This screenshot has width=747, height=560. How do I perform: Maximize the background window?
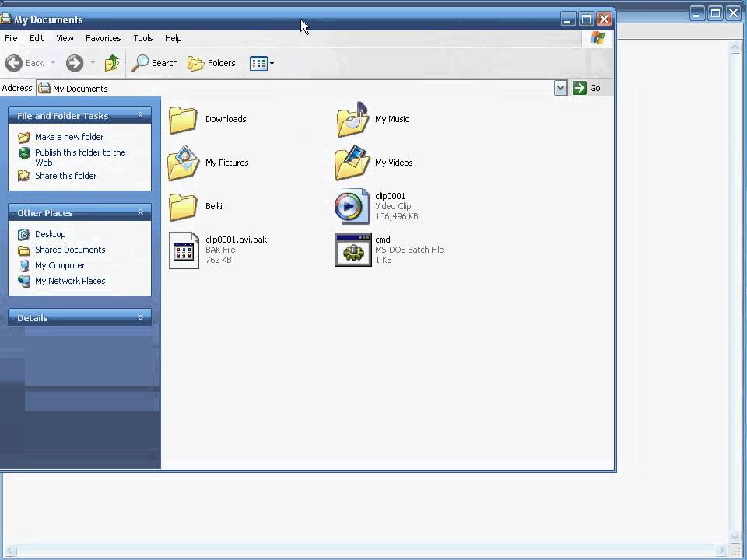pyautogui.click(x=715, y=13)
